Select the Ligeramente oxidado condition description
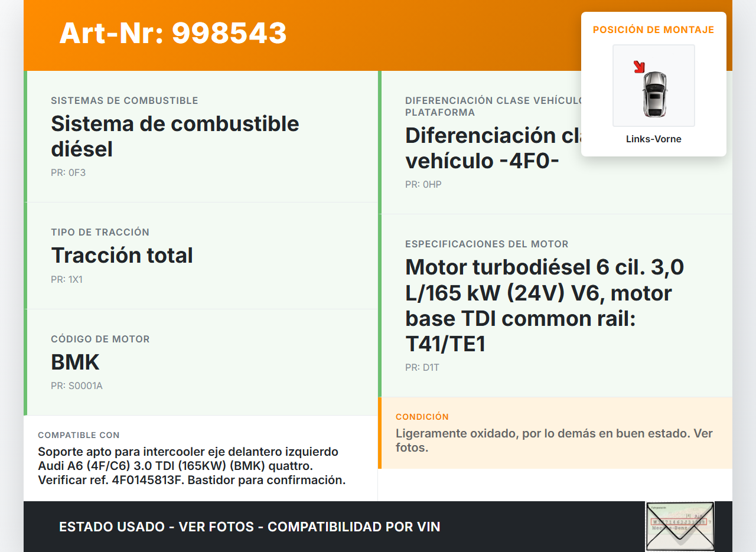756x552 pixels. point(553,440)
